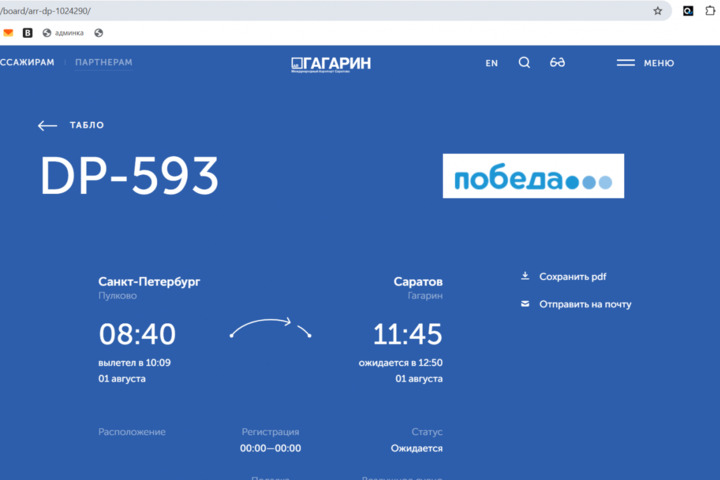Image resolution: width=720 pixels, height=480 pixels.
Task: Select the DP-593 flight number heading
Action: click(x=129, y=175)
